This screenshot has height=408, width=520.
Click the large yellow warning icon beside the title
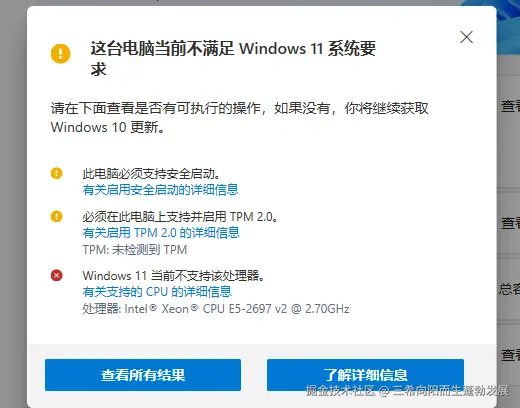(60, 53)
